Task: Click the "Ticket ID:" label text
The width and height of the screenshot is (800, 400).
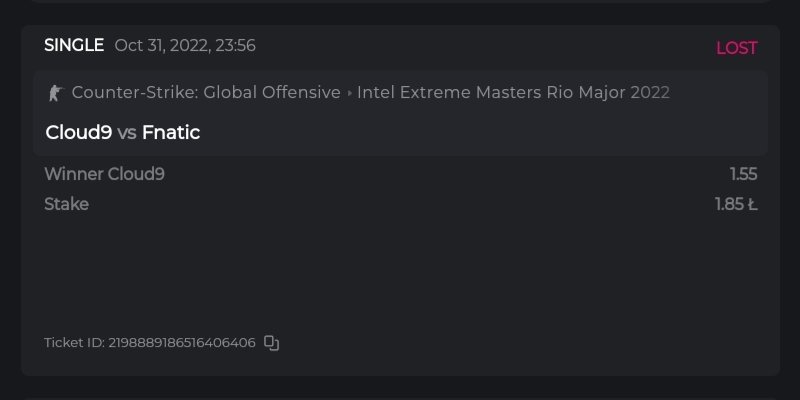Action: (74, 343)
